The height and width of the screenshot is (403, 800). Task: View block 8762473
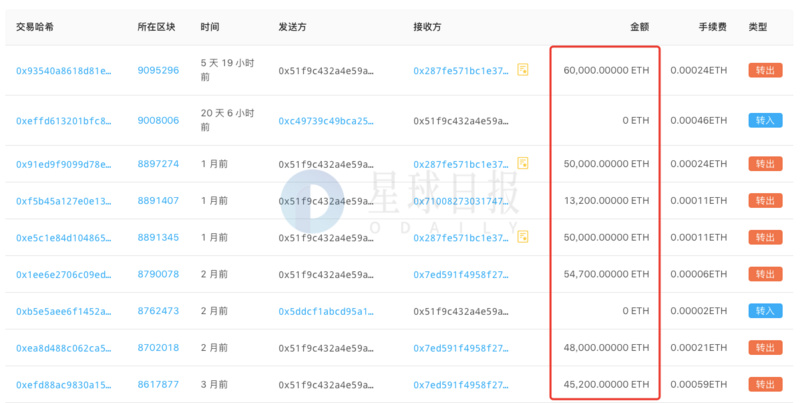tap(158, 311)
